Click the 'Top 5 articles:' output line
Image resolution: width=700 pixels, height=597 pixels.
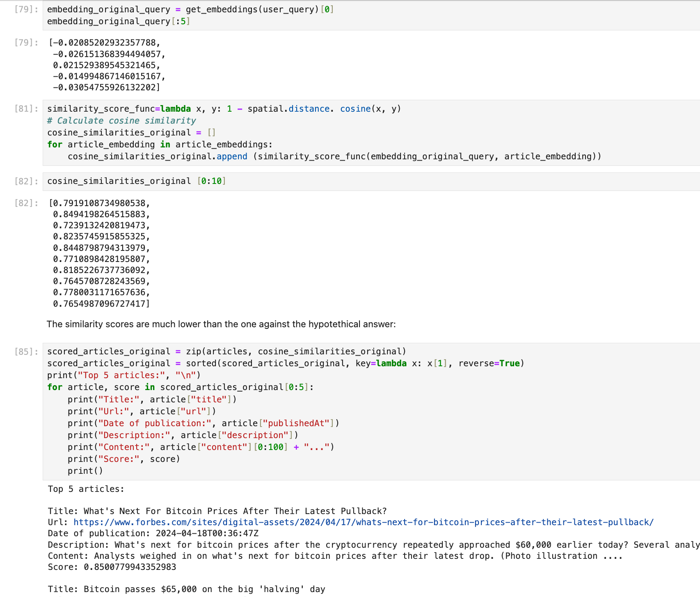pos(86,489)
